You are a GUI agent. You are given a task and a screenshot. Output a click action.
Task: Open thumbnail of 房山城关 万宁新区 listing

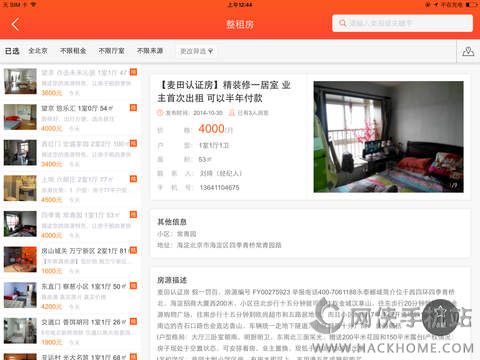pyautogui.click(x=20, y=259)
